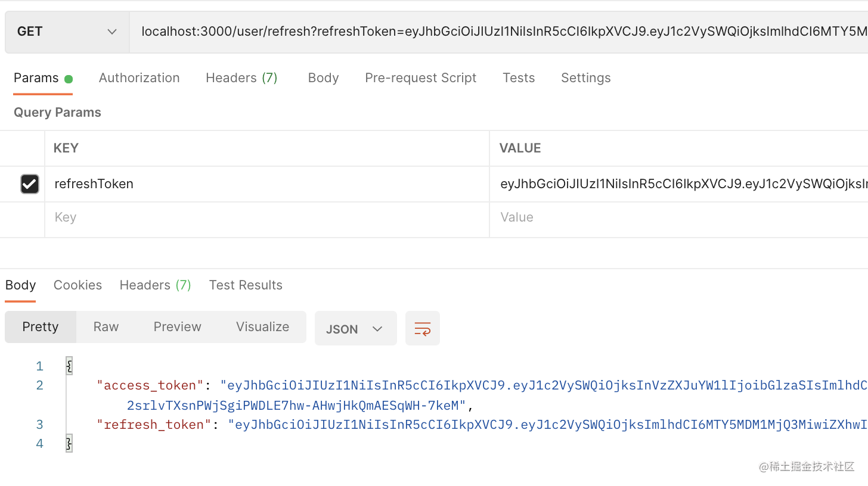The image size is (868, 486).
Task: Open the JSON format dropdown
Action: (355, 329)
